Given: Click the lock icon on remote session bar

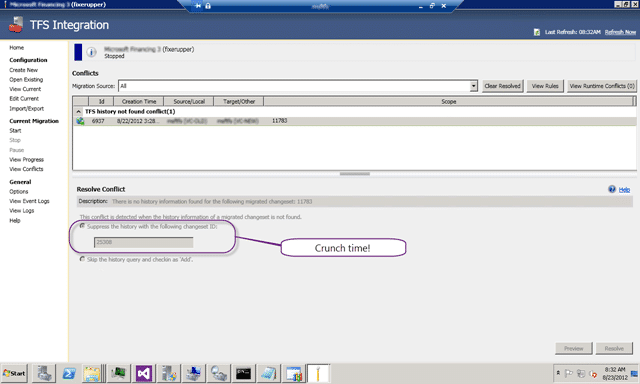Looking at the screenshot, I should click(208, 6).
